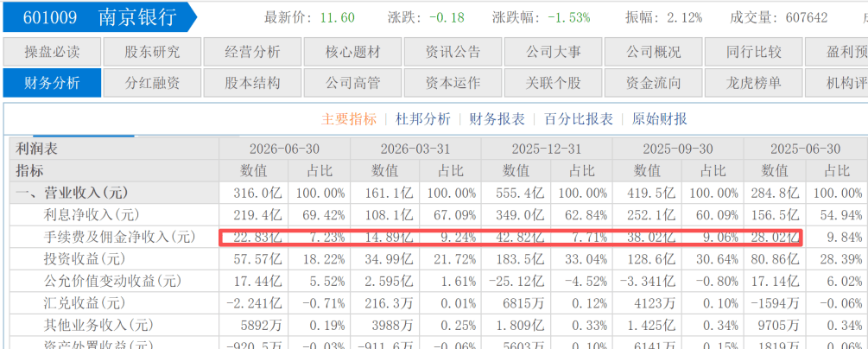Select the 财务分析 tab

(x=52, y=83)
